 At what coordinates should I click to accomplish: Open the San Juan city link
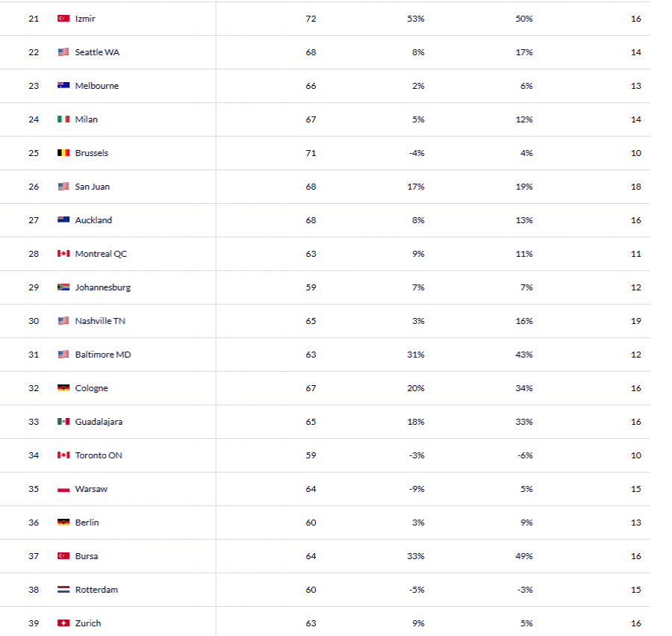pyautogui.click(x=93, y=187)
